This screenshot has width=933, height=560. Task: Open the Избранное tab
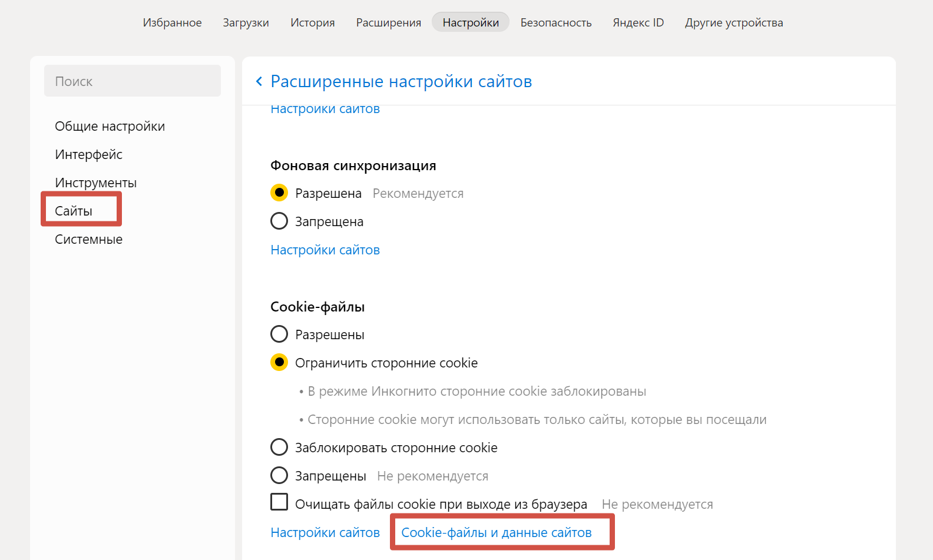172,22
